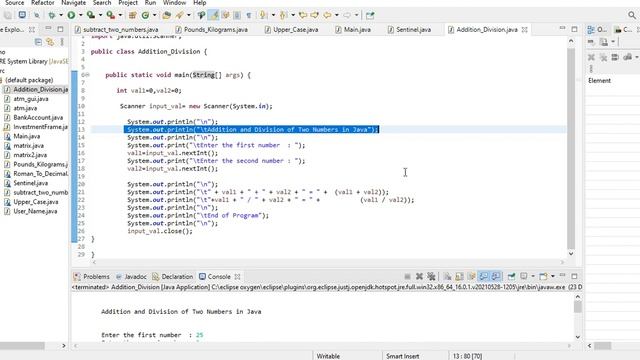Click the Pin Editor icon in toolbar

tap(370, 16)
